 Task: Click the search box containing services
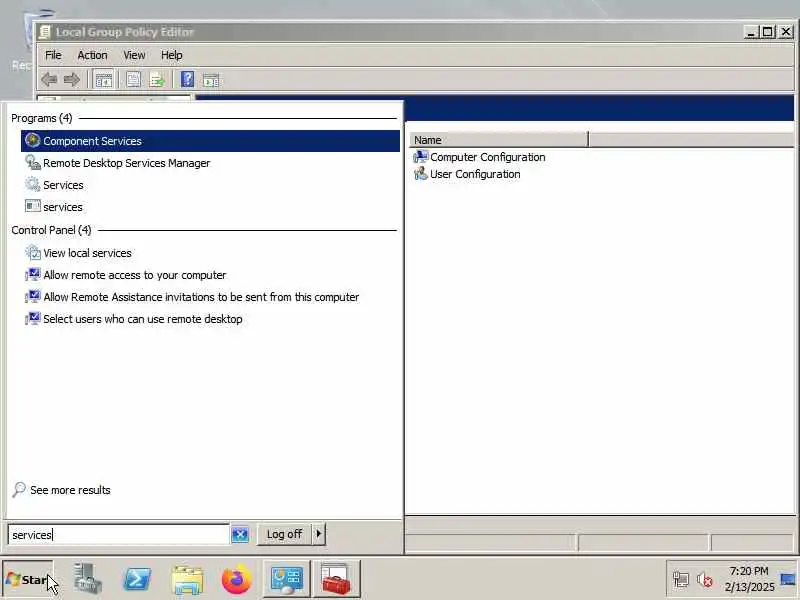click(118, 535)
